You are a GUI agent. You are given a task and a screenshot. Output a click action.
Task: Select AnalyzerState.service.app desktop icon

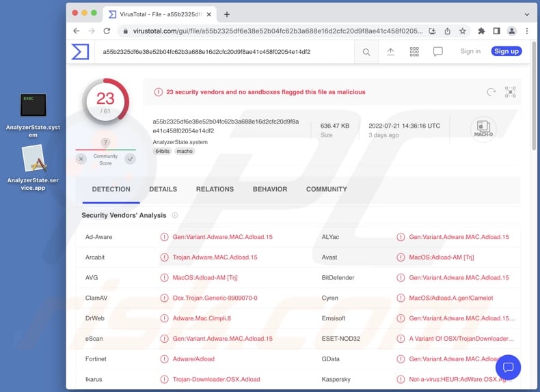(33, 167)
